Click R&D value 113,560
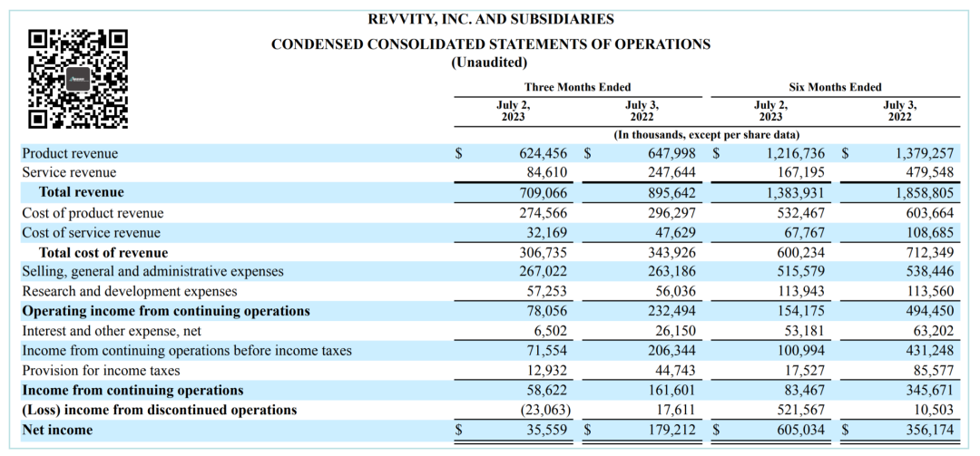 point(929,292)
